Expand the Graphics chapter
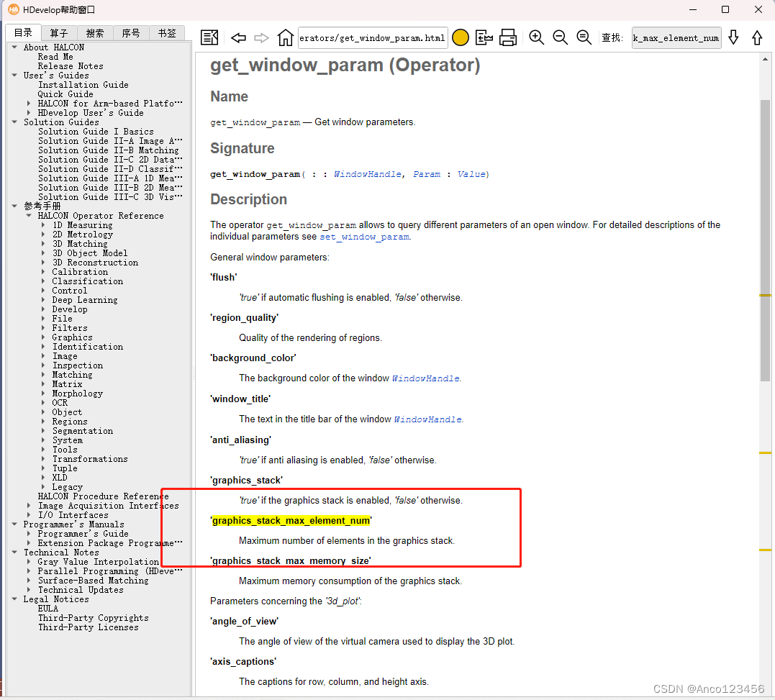The image size is (775, 700). pyautogui.click(x=43, y=337)
